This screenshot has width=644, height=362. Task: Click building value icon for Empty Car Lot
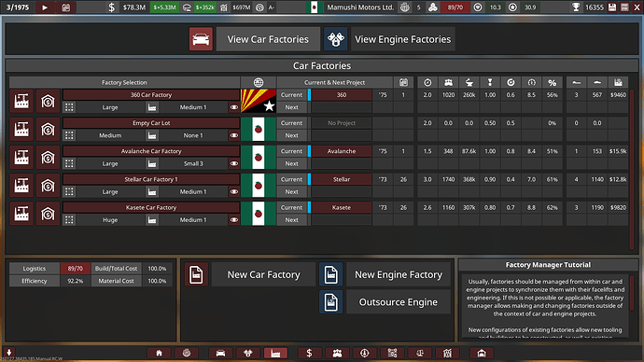[x=48, y=130]
